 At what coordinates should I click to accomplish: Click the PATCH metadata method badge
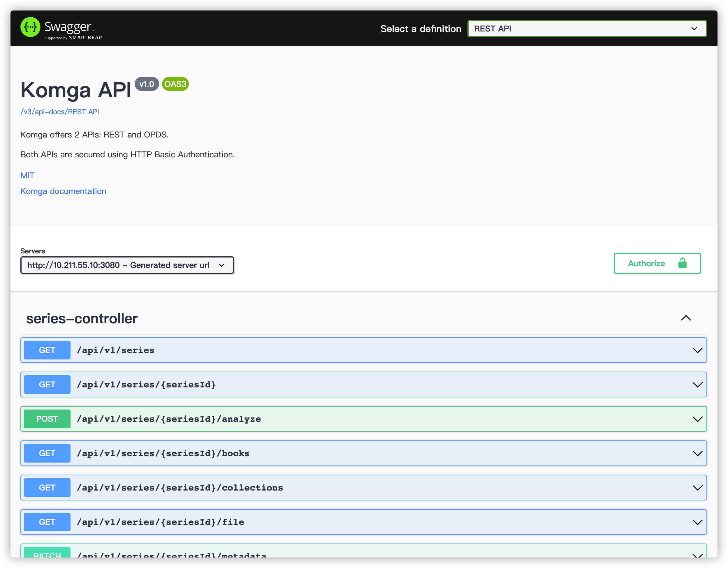[47, 554]
